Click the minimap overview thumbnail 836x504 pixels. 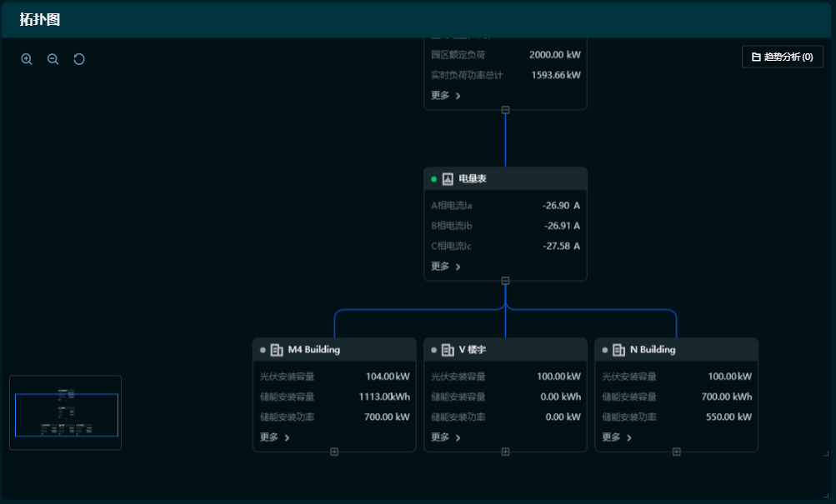[x=66, y=413]
